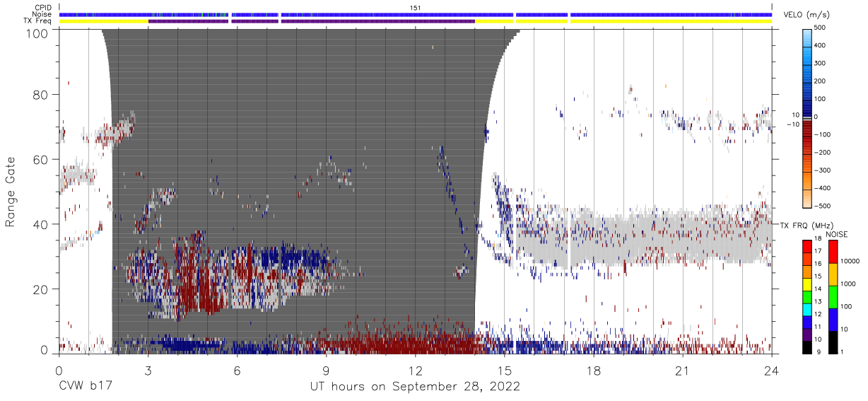Click the 21 tick on UT hours axis

pos(683,369)
